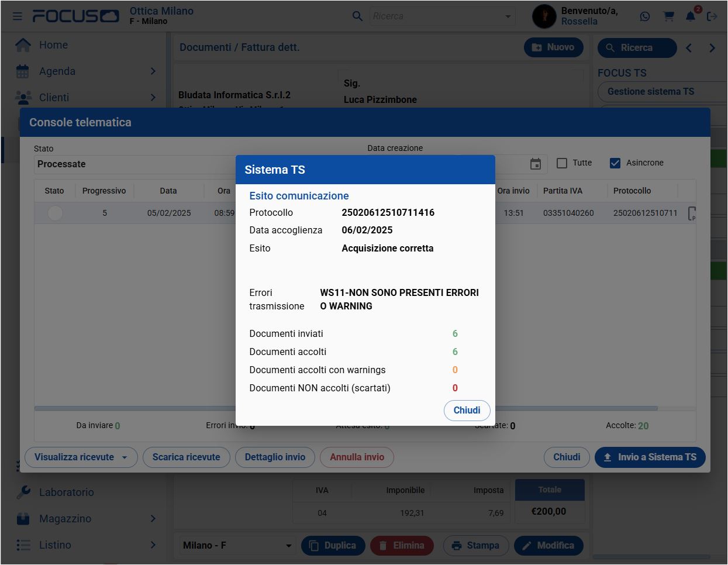The width and height of the screenshot is (728, 565).
Task: Click the document icon in table row
Action: click(692, 213)
